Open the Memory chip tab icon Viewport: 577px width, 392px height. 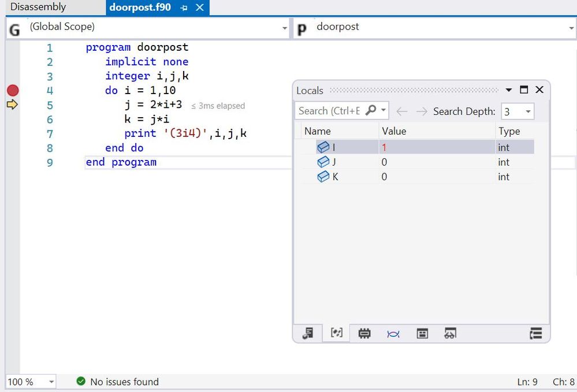coord(364,334)
